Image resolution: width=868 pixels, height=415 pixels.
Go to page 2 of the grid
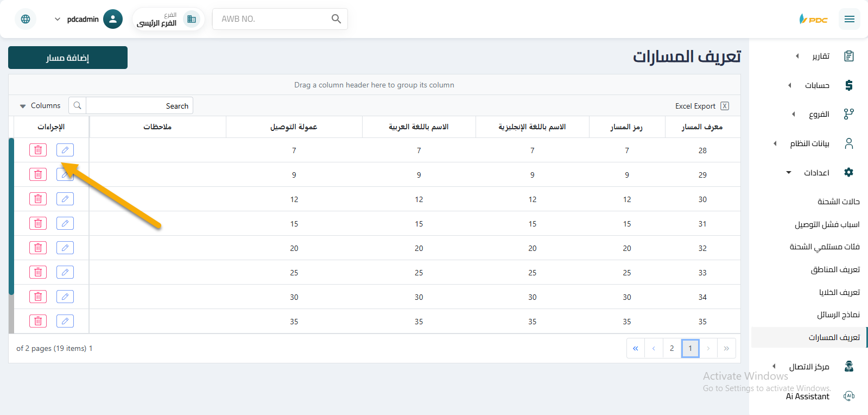tap(671, 348)
